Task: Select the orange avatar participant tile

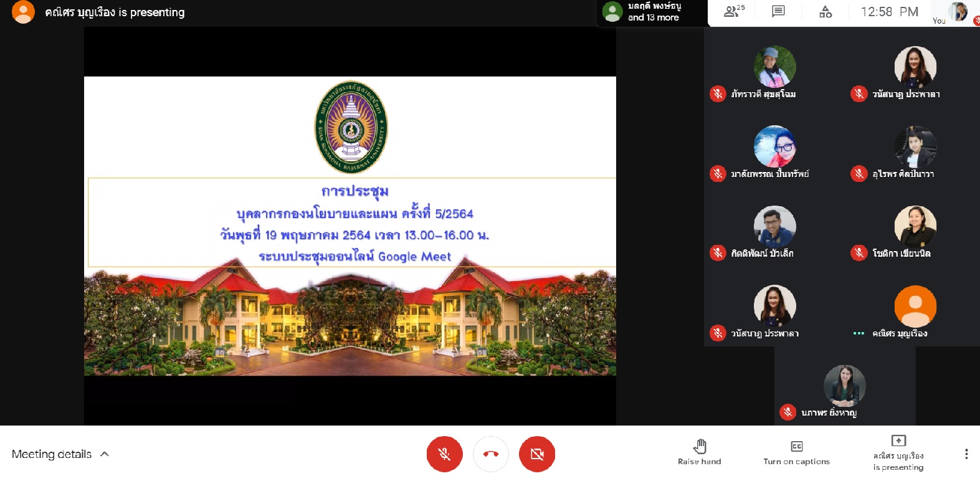Action: (x=915, y=307)
